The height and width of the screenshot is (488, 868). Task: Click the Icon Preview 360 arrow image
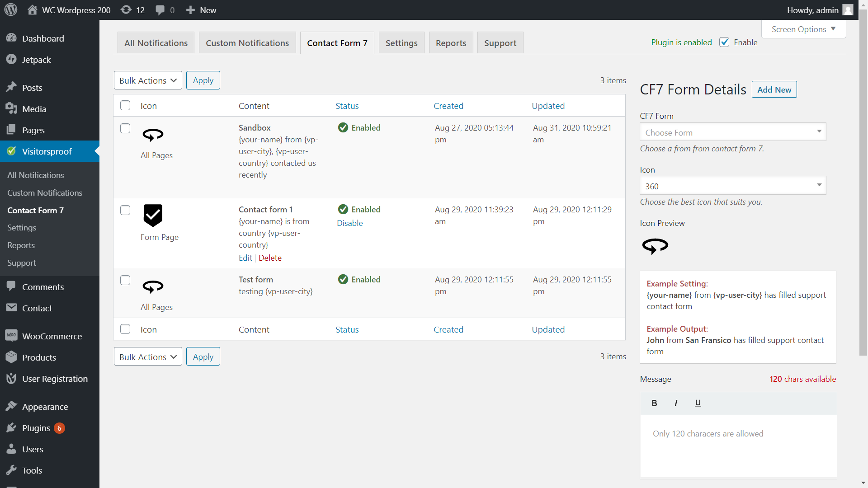(655, 246)
